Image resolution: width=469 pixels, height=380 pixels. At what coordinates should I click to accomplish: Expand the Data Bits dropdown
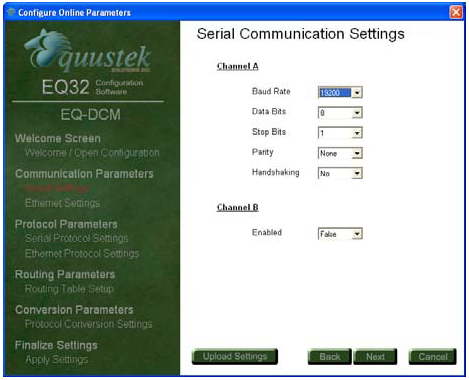pyautogui.click(x=357, y=113)
